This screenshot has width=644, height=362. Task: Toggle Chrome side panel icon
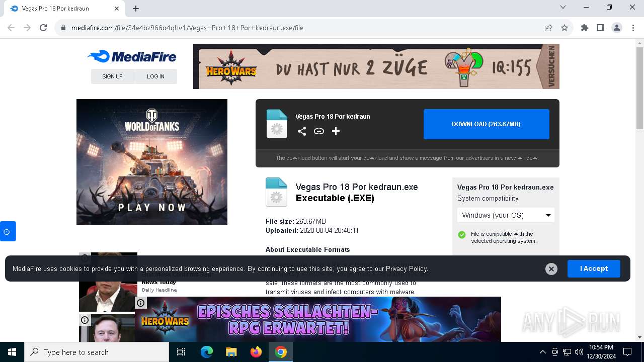pyautogui.click(x=601, y=28)
